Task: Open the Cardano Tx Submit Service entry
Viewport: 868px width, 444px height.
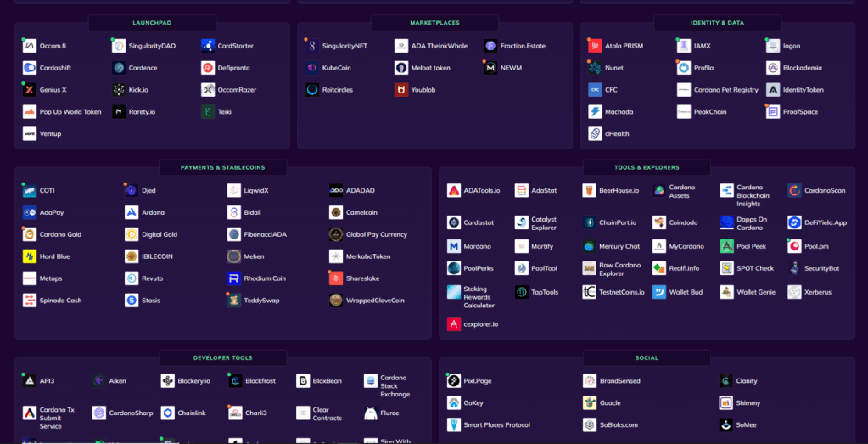Action: pos(57,418)
